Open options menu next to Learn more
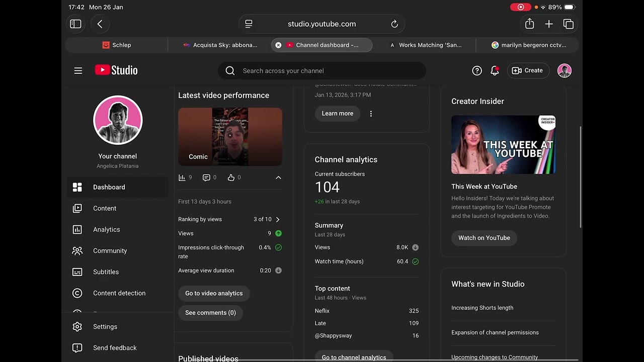Screen dimensions: 644x362 point(371,114)
